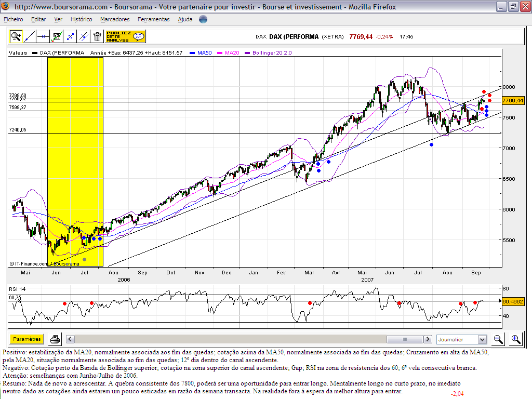Click the Valeurs legend label
Viewport: 532px width, 399px height.
(18, 52)
